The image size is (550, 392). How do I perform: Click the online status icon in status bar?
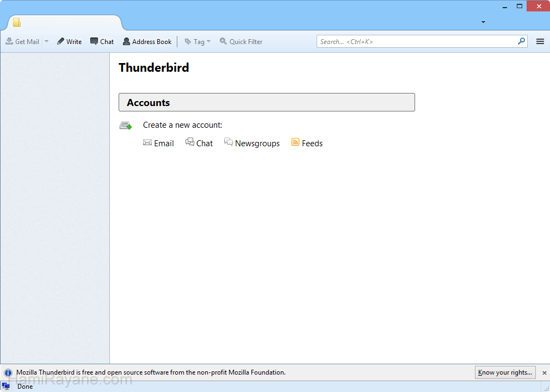click(x=5, y=387)
